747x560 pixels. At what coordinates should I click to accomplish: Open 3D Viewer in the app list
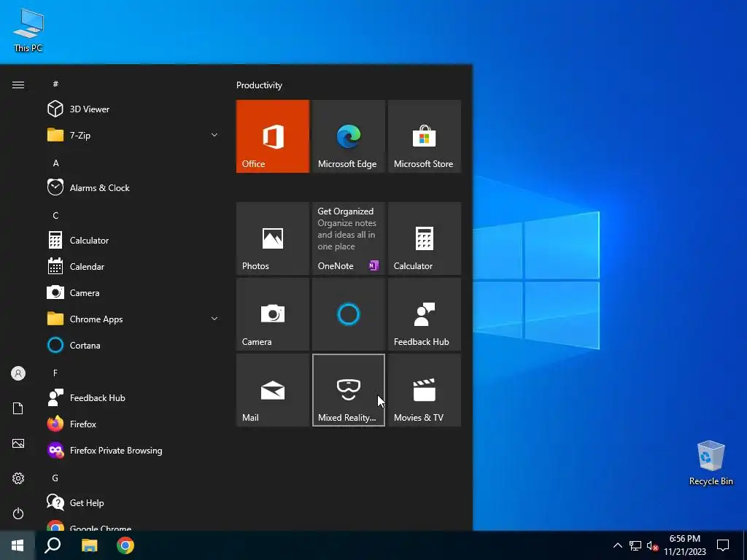(x=133, y=109)
